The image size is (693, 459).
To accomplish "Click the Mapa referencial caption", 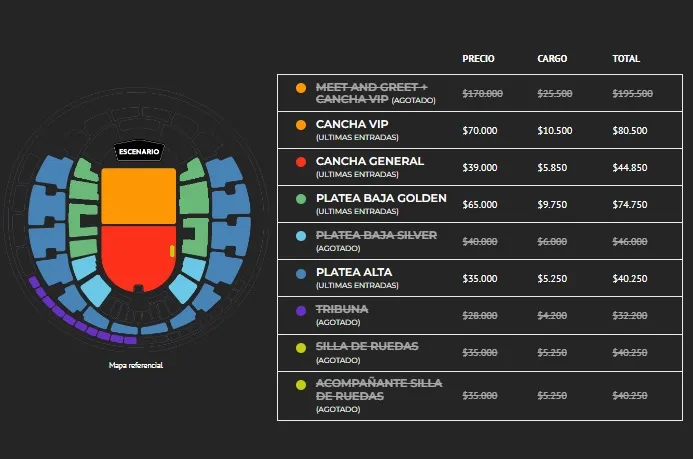I will pyautogui.click(x=136, y=366).
